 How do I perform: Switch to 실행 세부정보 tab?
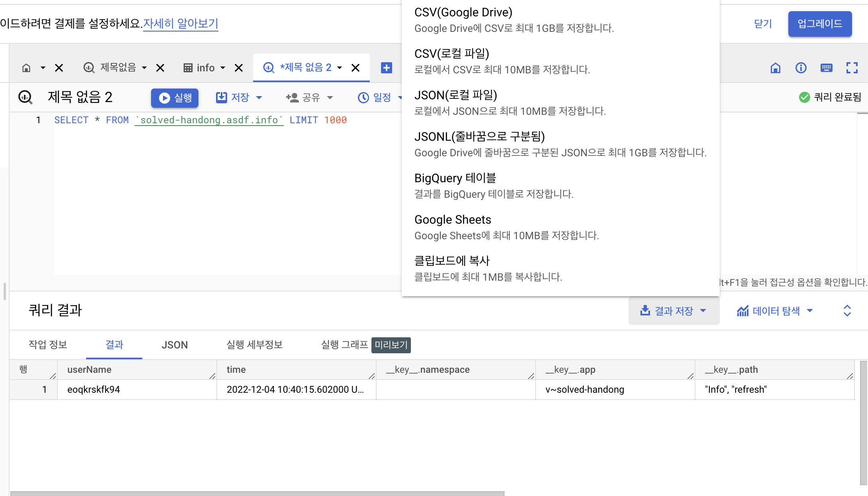click(254, 345)
